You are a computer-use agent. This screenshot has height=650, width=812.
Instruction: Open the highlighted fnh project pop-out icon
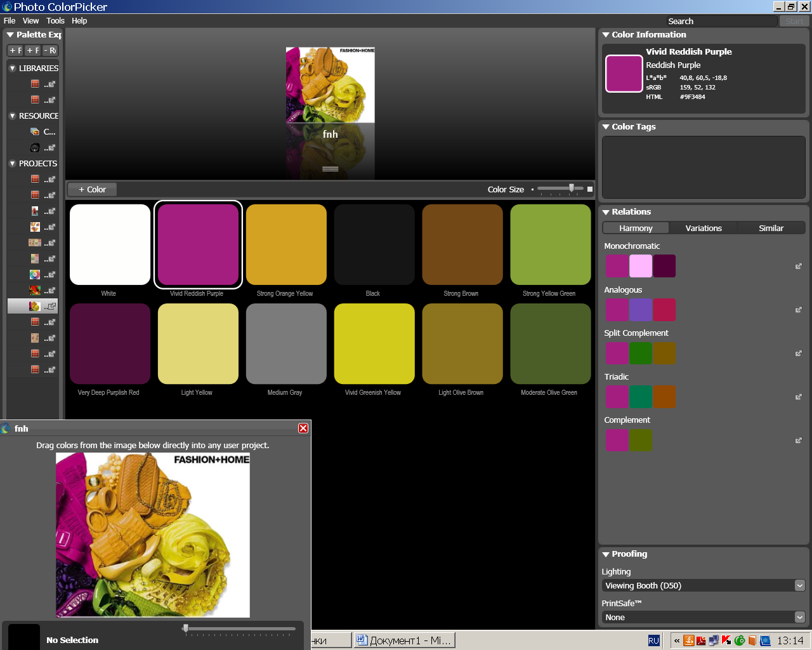[x=51, y=306]
